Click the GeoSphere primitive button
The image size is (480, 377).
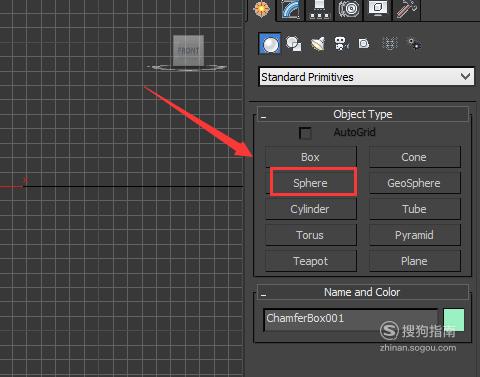pos(415,183)
